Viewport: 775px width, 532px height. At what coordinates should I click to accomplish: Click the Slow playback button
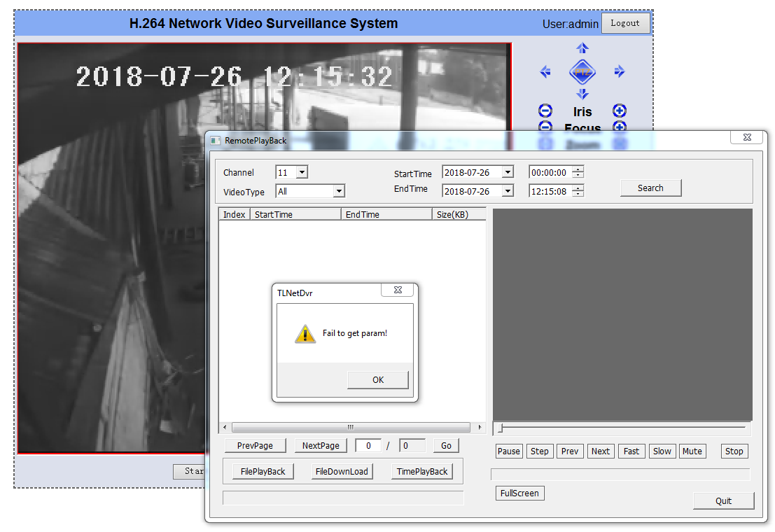(662, 451)
